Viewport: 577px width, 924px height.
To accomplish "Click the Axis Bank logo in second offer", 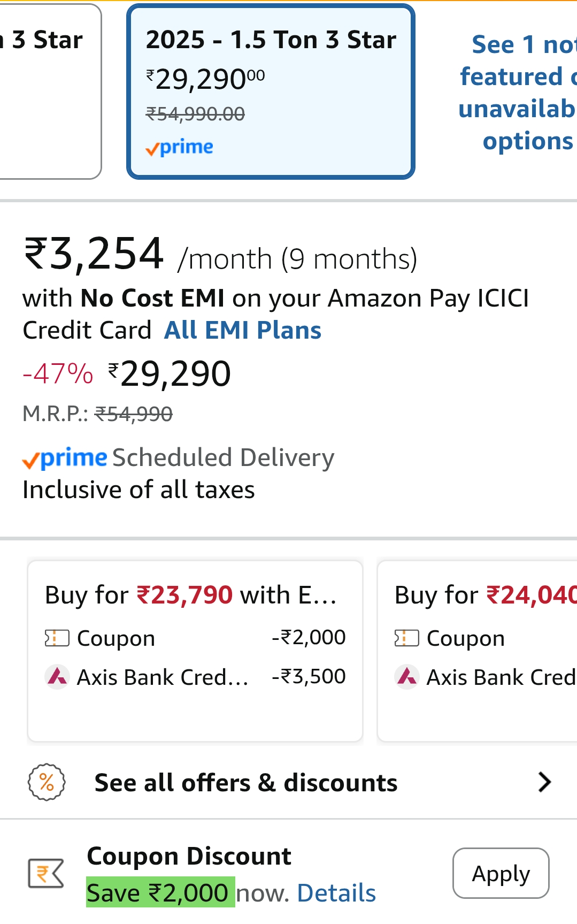I will pos(407,677).
